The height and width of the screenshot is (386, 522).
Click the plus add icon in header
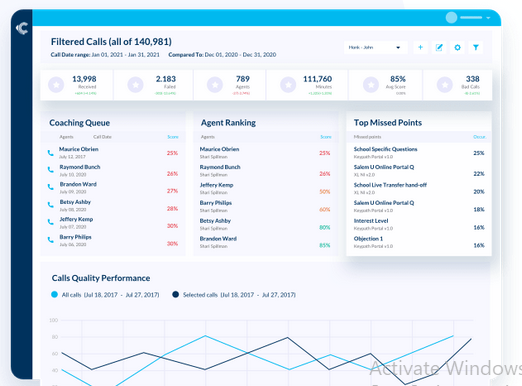[420, 47]
